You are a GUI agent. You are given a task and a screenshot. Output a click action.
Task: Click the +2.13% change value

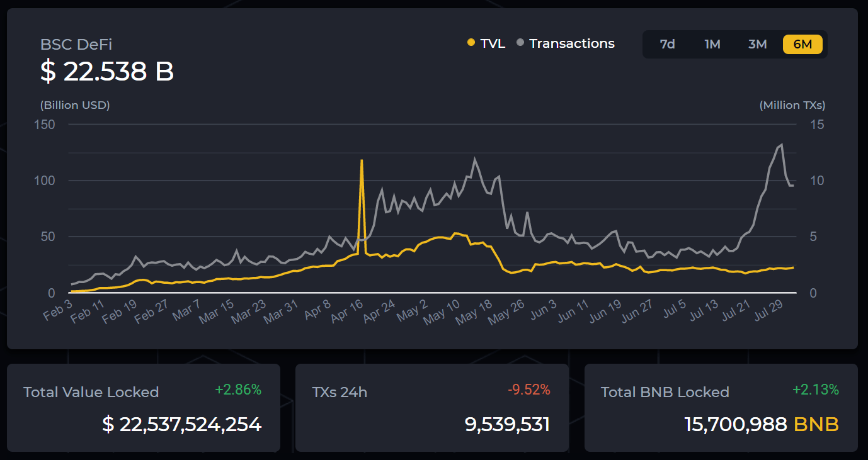click(x=816, y=390)
